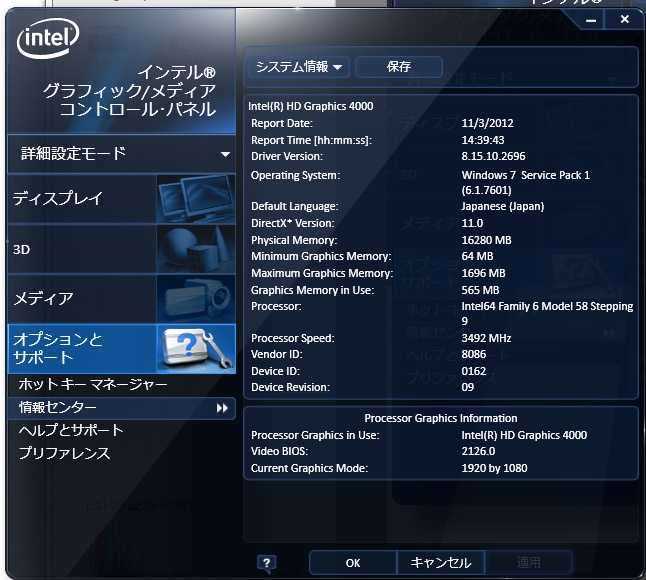Open the システム情報 dropdown
This screenshot has height=580, width=646.
coord(299,67)
